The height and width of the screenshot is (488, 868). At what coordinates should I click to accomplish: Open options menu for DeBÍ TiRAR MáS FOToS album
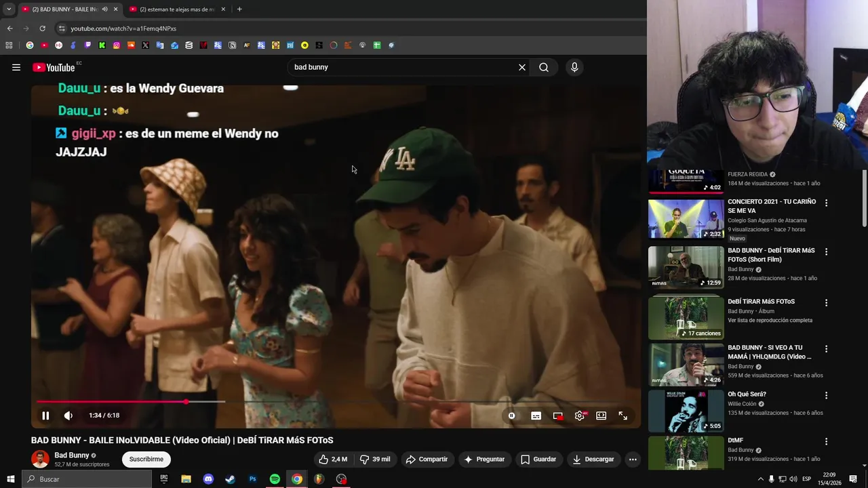click(826, 302)
